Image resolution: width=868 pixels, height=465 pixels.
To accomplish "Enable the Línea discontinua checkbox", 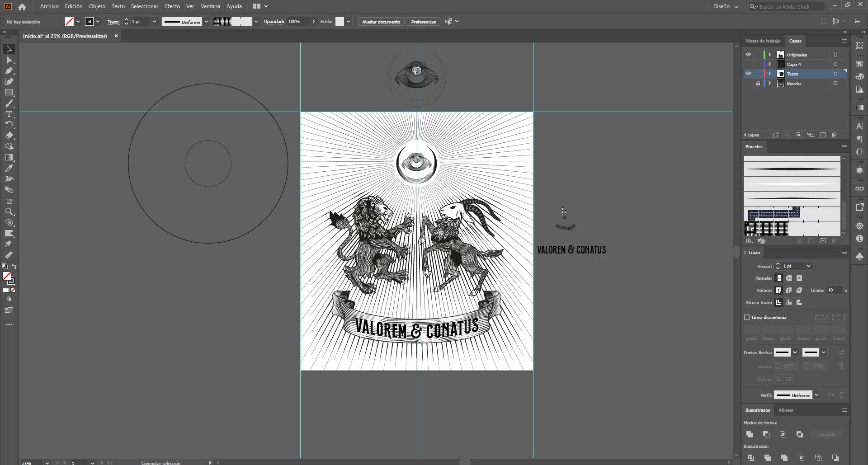I will 747,317.
